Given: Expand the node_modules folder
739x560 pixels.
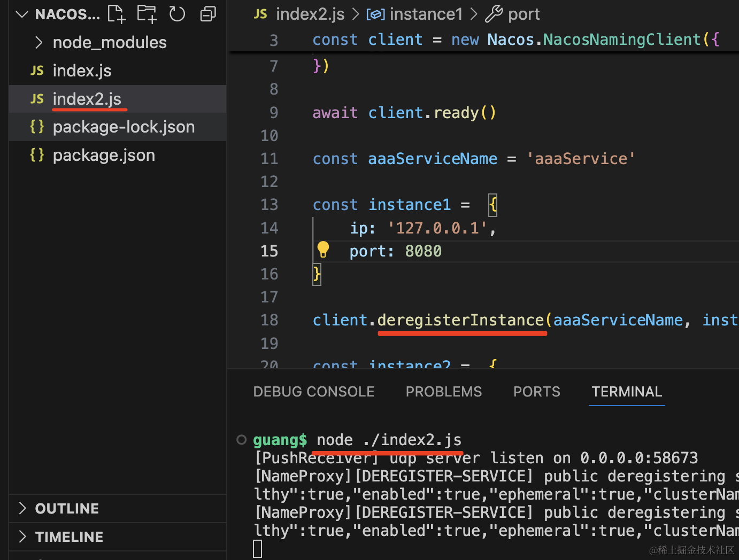Looking at the screenshot, I should tap(39, 42).
